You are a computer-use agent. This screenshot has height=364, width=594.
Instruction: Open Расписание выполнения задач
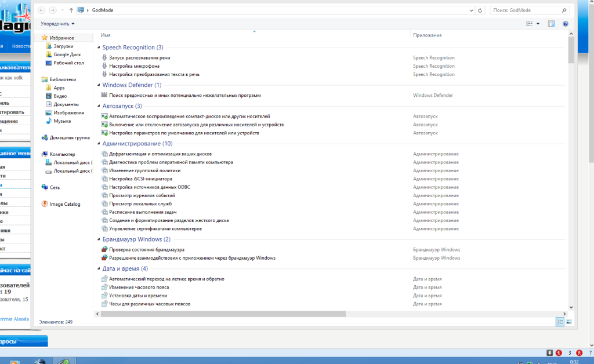tap(143, 212)
